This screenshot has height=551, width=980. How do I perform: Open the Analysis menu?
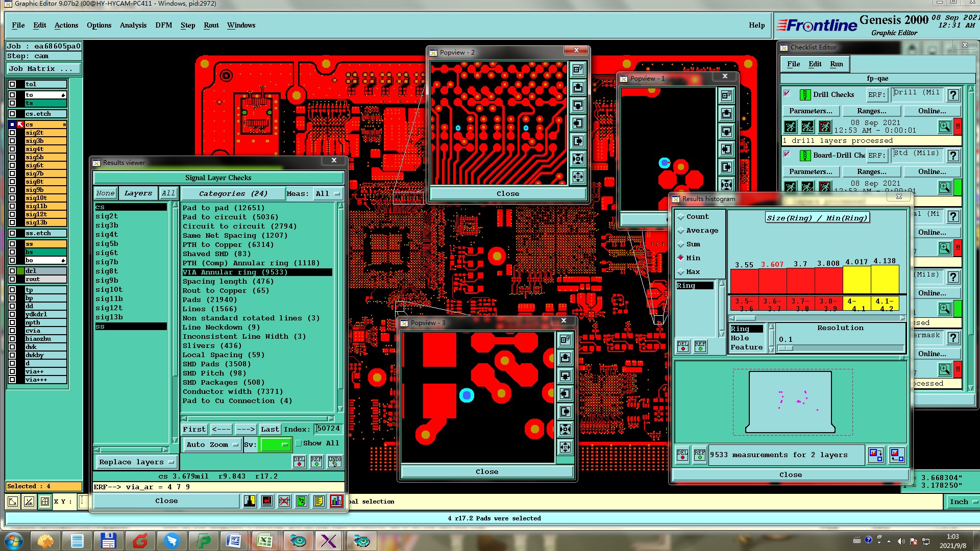pyautogui.click(x=133, y=25)
